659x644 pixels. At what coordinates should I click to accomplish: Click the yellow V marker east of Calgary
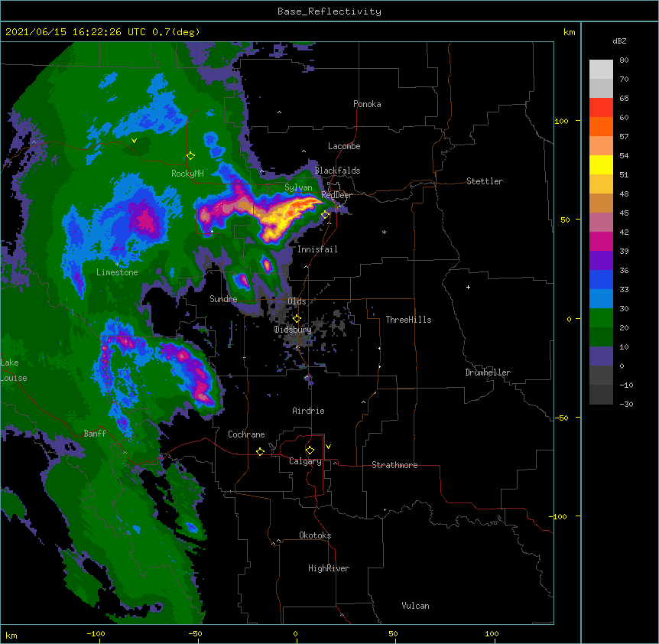click(328, 447)
